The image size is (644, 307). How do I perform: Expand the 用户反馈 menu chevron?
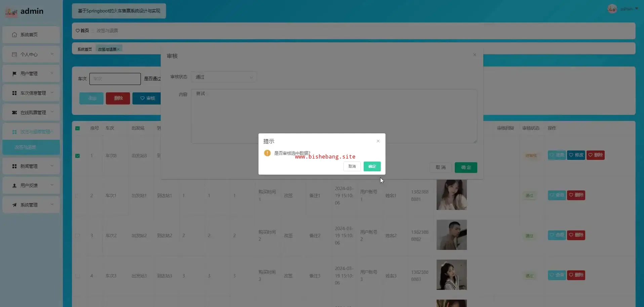click(x=52, y=185)
